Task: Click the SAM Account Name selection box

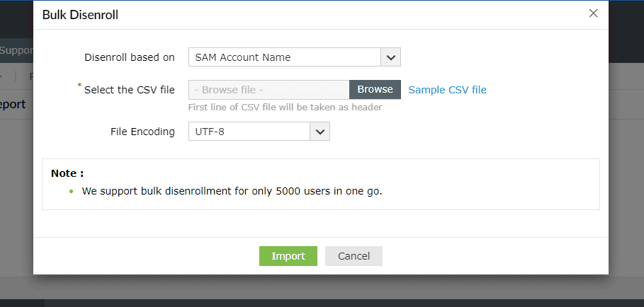Action: [285, 57]
